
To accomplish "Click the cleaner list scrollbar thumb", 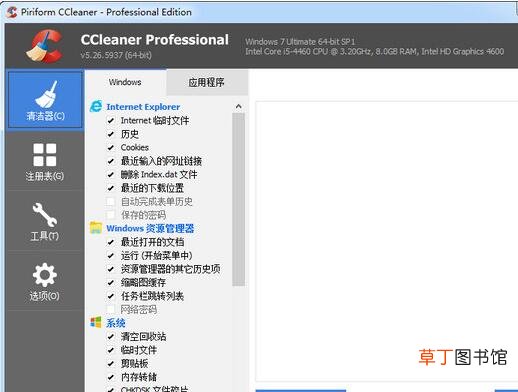I will click(x=238, y=199).
